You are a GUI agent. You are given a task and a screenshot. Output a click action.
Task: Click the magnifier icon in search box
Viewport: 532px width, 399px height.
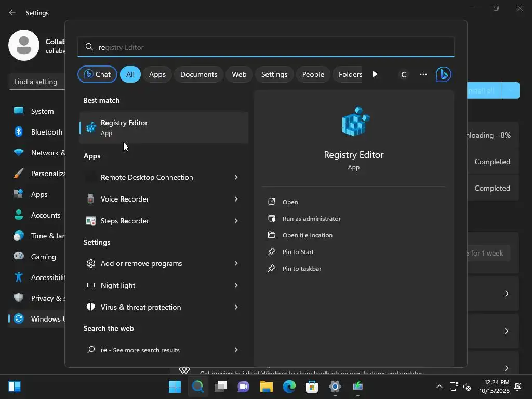(89, 47)
